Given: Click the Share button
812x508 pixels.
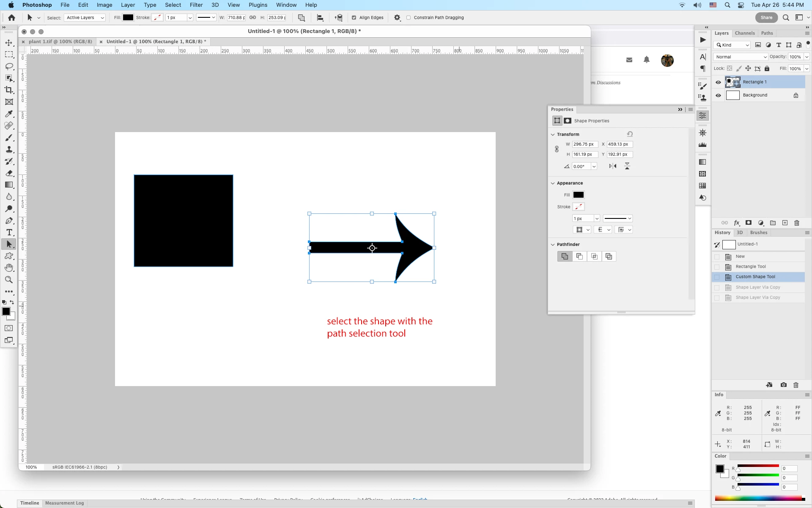Looking at the screenshot, I should coord(766,18).
